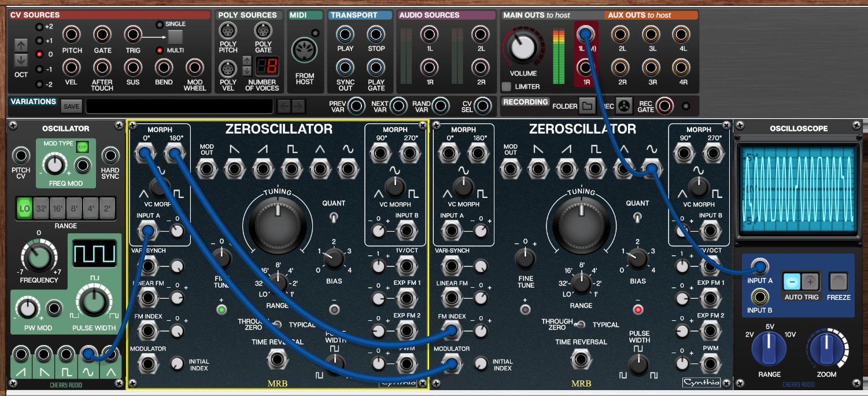The width and height of the screenshot is (868, 396).
Task: Click the PREV VAR jack
Action: (x=357, y=106)
